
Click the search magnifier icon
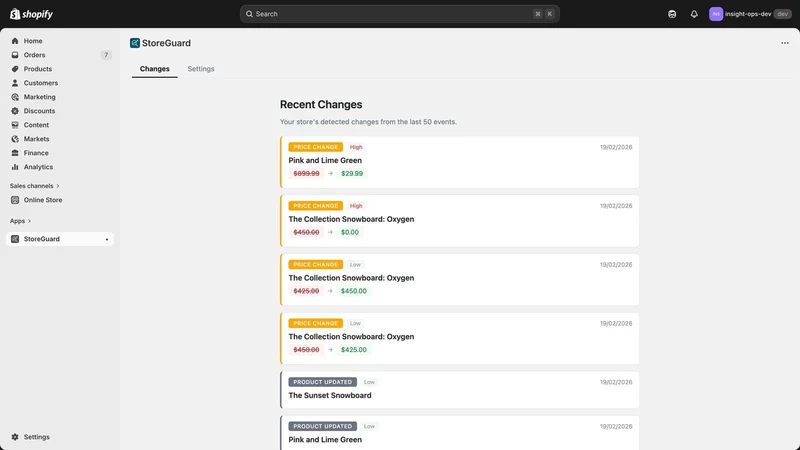coord(249,14)
